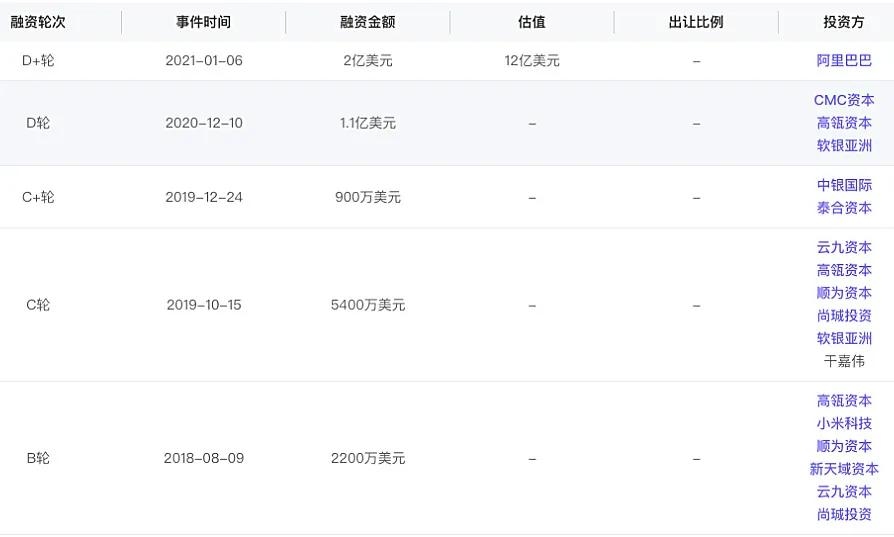Click the 事件时间 column header
Image resolution: width=894 pixels, height=537 pixels.
(203, 21)
